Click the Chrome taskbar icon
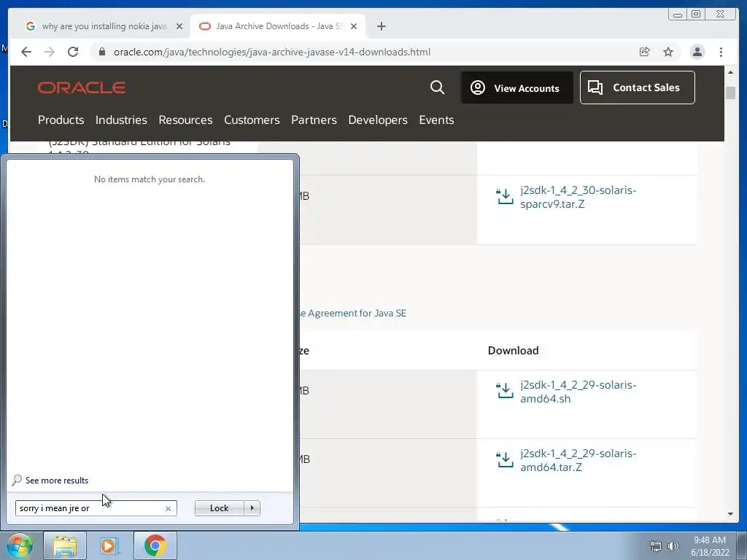This screenshot has height=560, width=747. click(155, 545)
